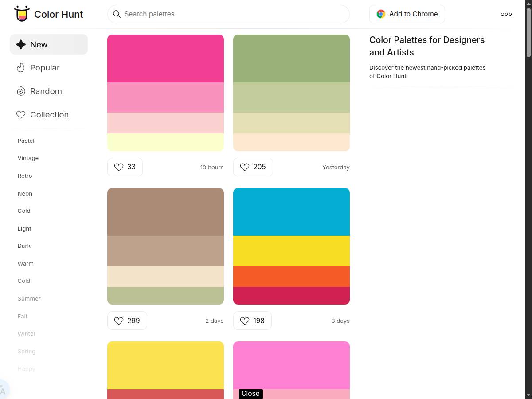The width and height of the screenshot is (532, 399).
Task: Click the magnifier icon in the search bar
Action: (x=117, y=14)
